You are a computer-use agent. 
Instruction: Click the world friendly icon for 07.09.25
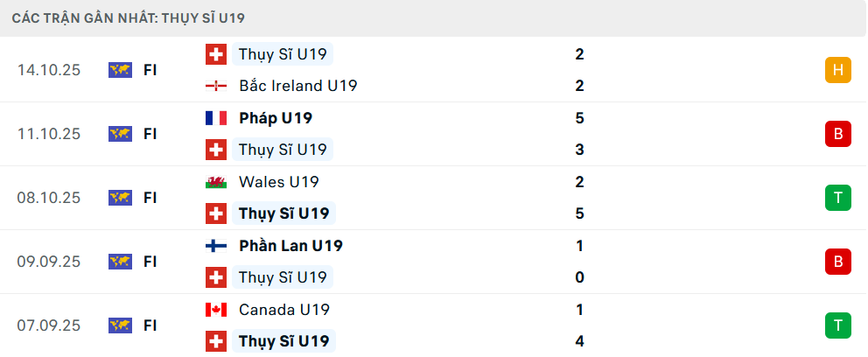click(x=120, y=325)
